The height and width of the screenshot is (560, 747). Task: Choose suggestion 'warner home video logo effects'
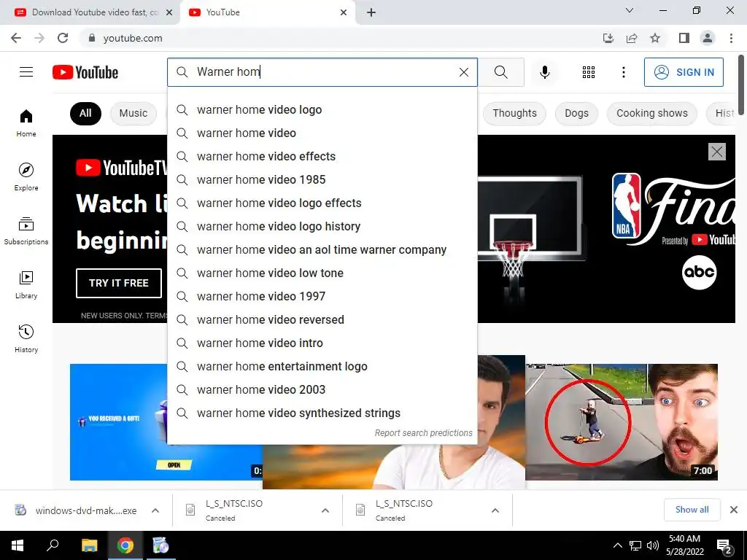click(322, 203)
